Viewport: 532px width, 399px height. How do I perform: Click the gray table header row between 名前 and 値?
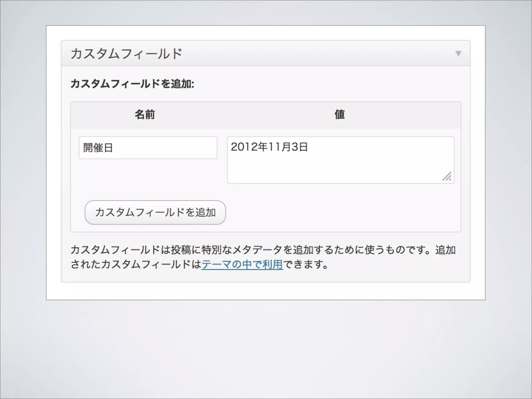[242, 115]
